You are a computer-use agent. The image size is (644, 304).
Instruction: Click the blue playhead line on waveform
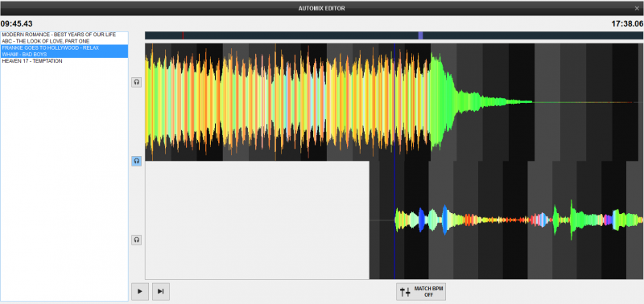[394, 161]
